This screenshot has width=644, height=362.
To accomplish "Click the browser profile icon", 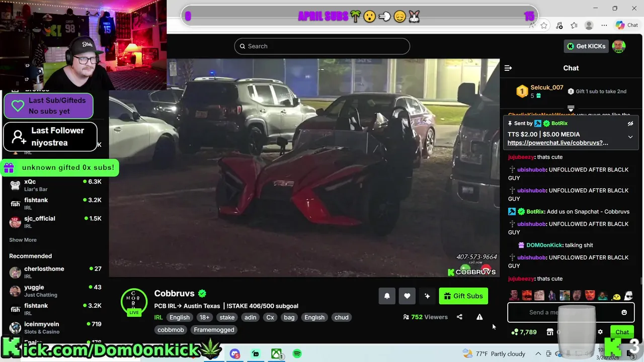I will (589, 25).
